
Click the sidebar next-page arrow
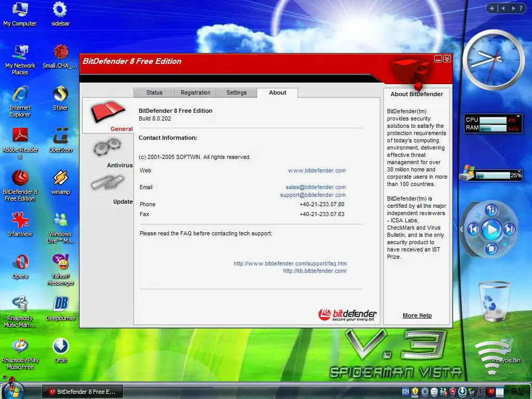(513, 8)
